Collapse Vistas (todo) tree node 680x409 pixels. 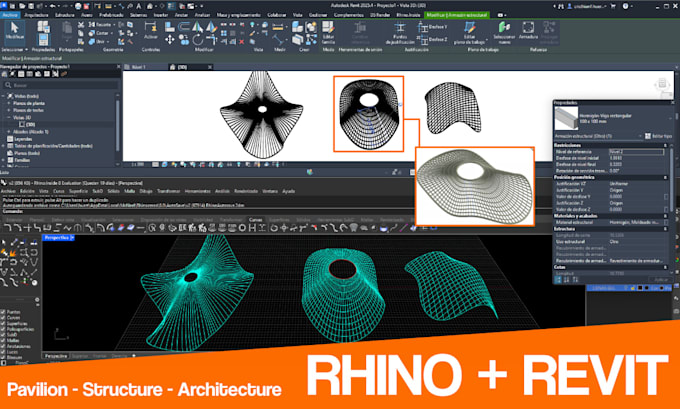pyautogui.click(x=4, y=96)
